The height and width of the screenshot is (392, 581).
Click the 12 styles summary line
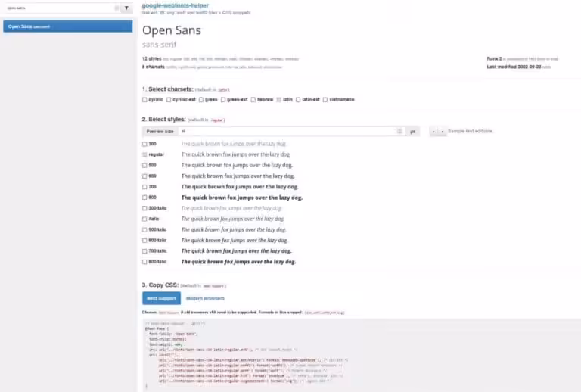[x=220, y=58]
